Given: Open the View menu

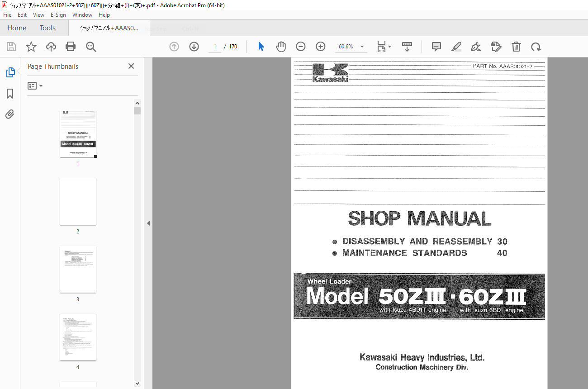Looking at the screenshot, I should coord(39,15).
